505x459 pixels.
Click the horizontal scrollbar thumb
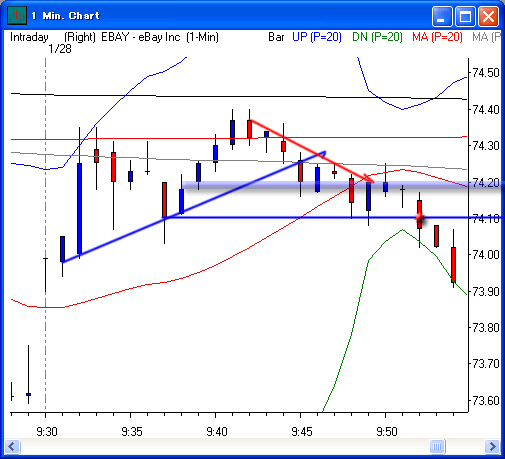[437, 446]
